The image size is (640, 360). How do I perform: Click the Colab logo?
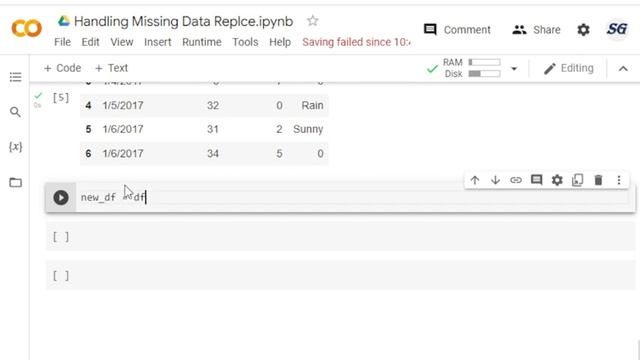pyautogui.click(x=27, y=29)
